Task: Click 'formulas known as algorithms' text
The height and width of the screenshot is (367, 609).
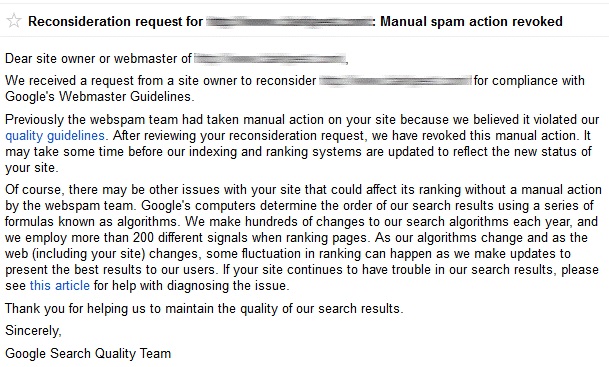Action: pos(91,221)
